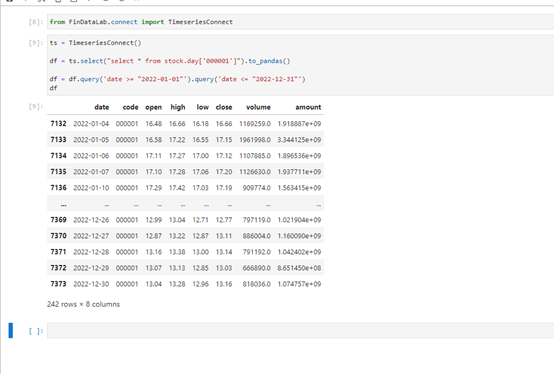554x374 pixels.
Task: Click amount value 8.651450e+08
Action: [299, 268]
